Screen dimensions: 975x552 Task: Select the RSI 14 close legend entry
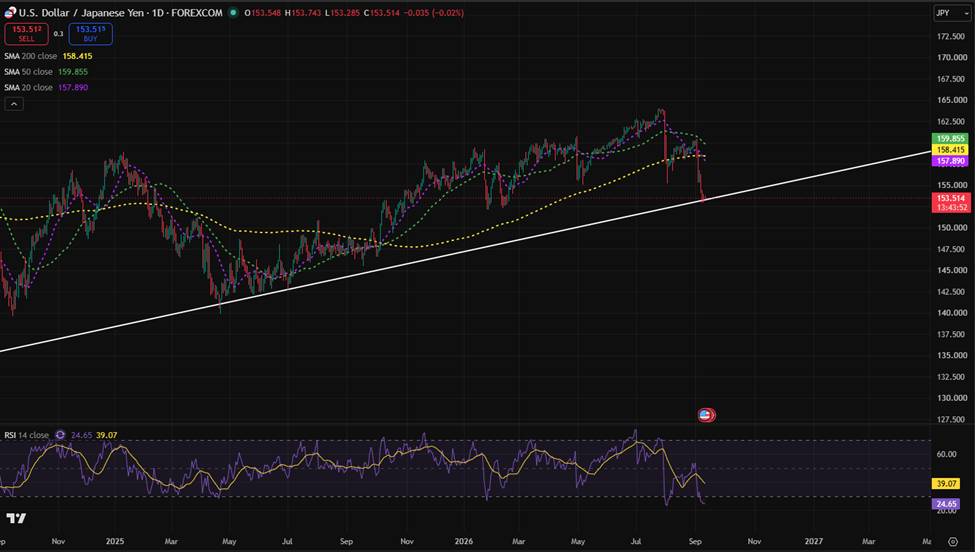click(26, 435)
